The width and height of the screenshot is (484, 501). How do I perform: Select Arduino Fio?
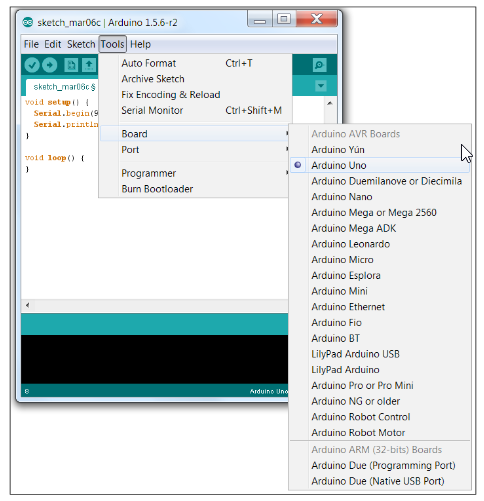coord(380,323)
